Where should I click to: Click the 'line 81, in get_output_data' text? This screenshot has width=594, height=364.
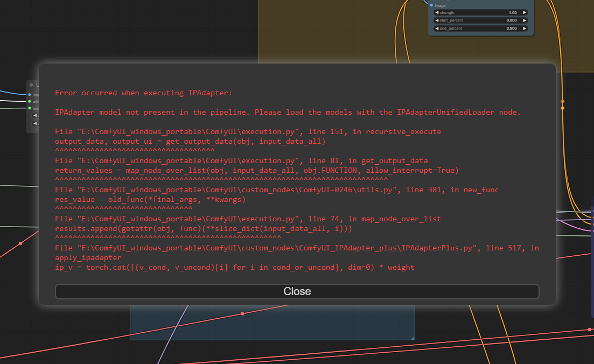pos(368,160)
